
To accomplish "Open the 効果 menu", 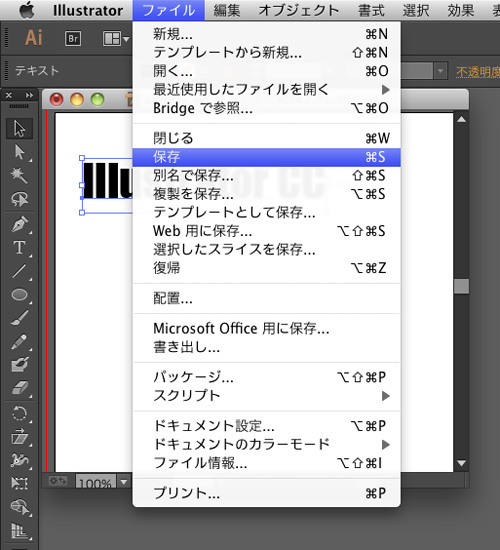I will point(461,11).
